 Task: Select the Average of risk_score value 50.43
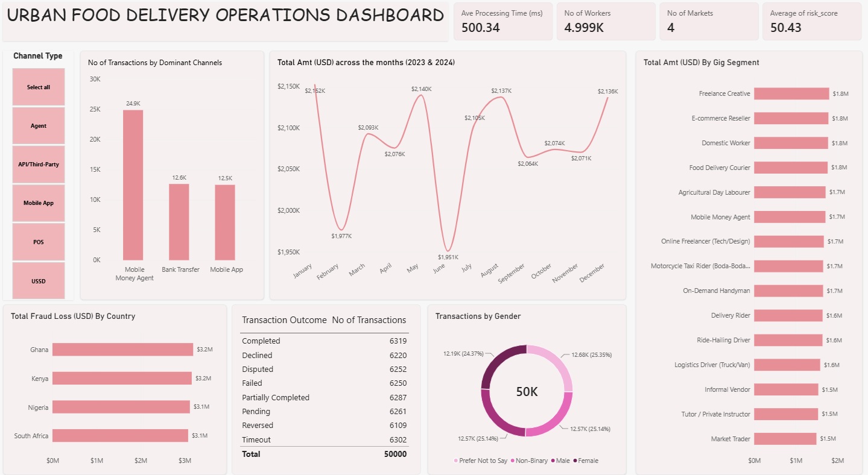(786, 27)
